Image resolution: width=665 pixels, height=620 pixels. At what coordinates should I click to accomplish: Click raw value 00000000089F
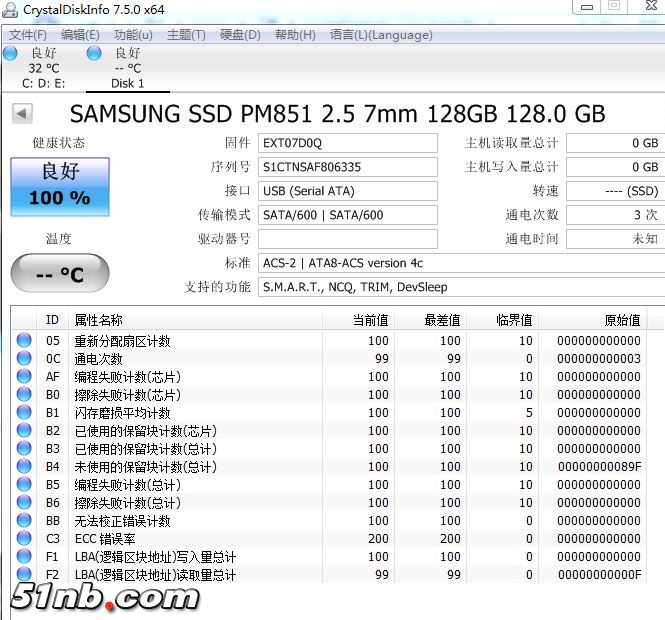(599, 466)
